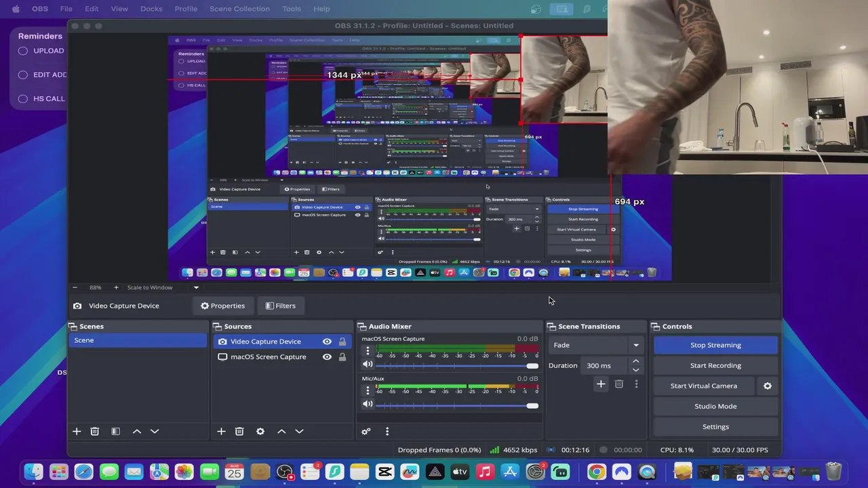
Task: Open Virtual Camera settings gear
Action: pyautogui.click(x=768, y=386)
